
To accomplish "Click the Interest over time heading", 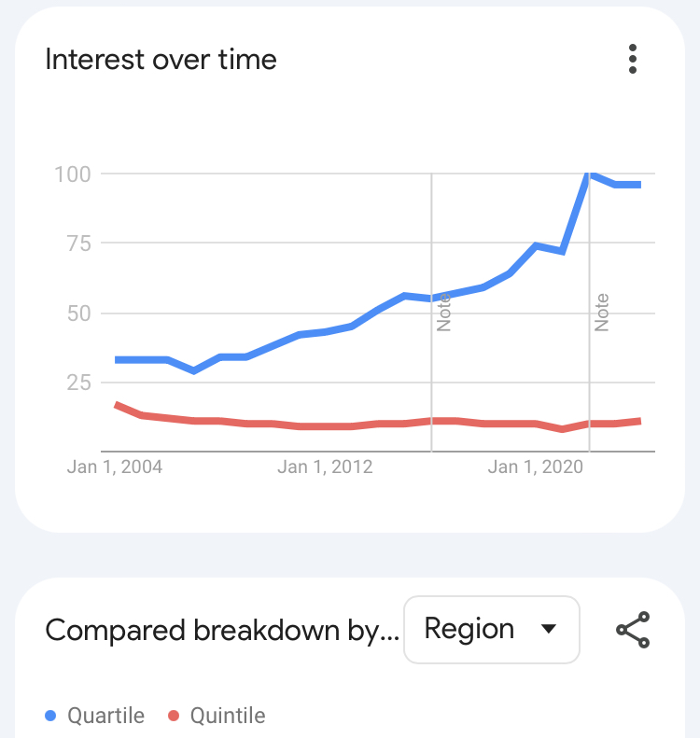I will click(x=161, y=60).
